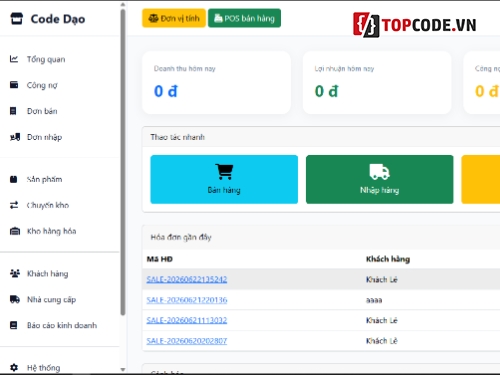Click the icon inside Đơn vị tính button

click(153, 18)
